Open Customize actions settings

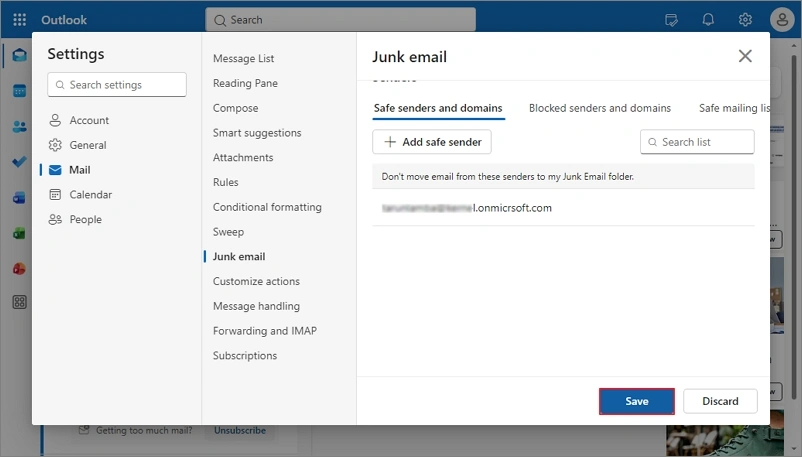tap(256, 281)
